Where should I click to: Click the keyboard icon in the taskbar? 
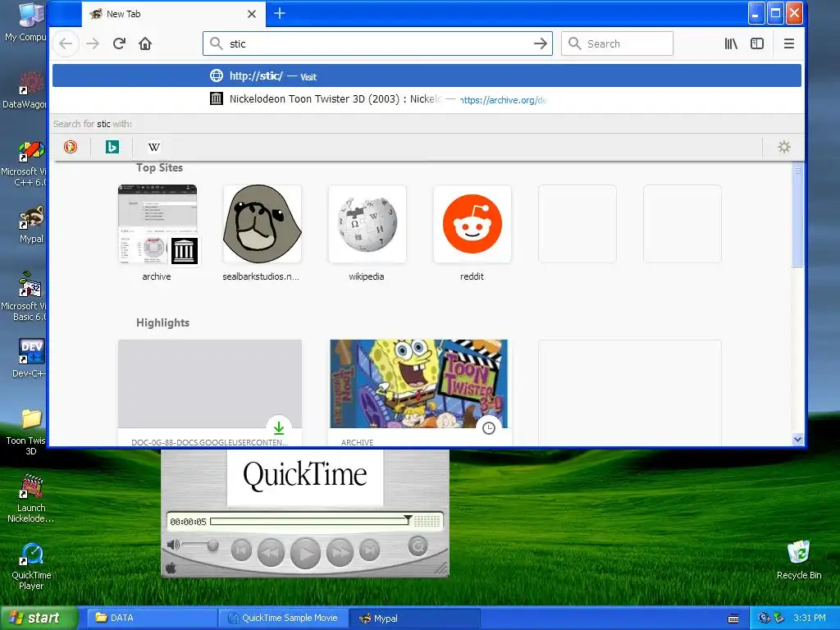pyautogui.click(x=733, y=619)
